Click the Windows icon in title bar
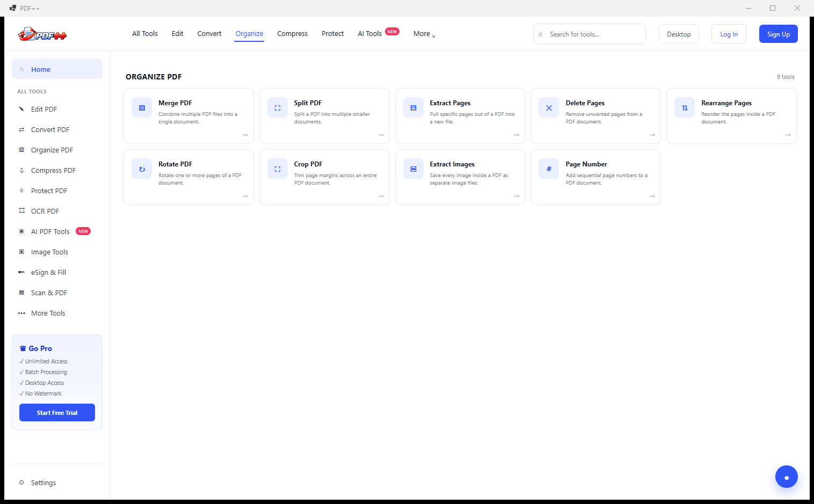This screenshot has height=504, width=814. (x=12, y=8)
